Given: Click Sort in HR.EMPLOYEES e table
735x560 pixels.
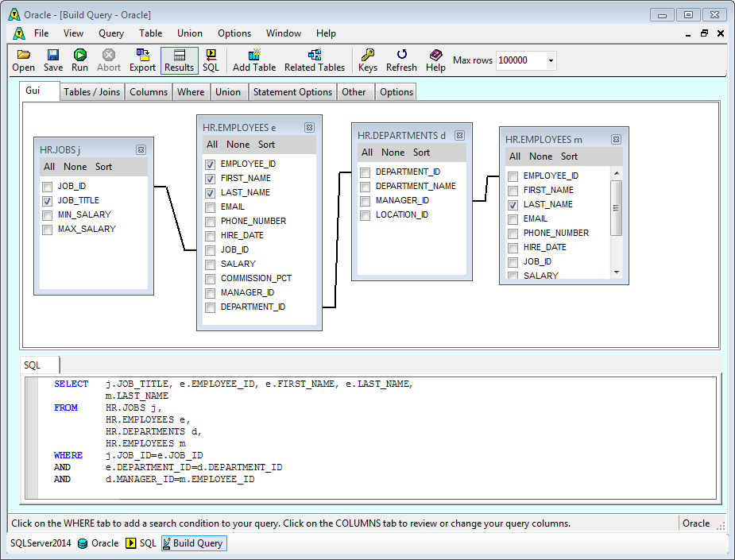Looking at the screenshot, I should (267, 145).
